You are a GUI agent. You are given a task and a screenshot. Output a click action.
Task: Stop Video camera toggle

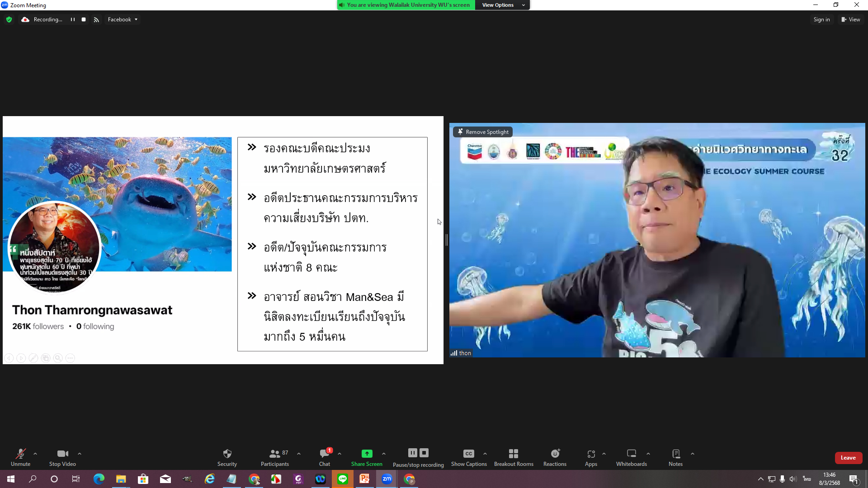62,454
